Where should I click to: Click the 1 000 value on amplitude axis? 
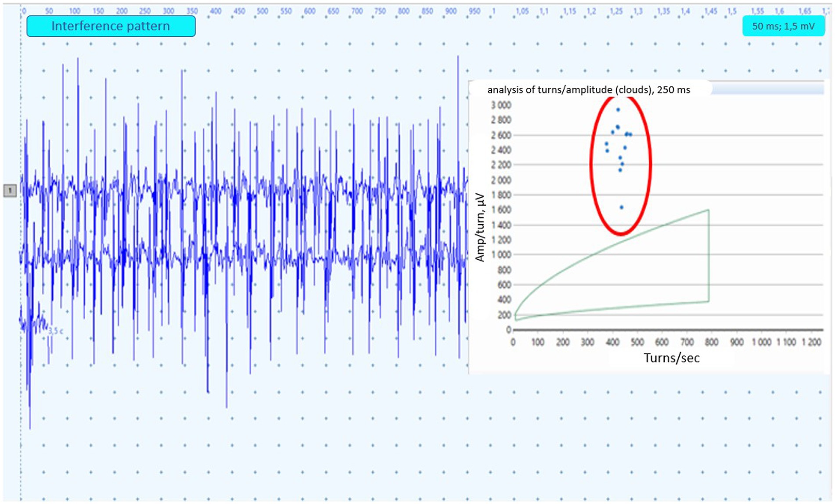[501, 255]
